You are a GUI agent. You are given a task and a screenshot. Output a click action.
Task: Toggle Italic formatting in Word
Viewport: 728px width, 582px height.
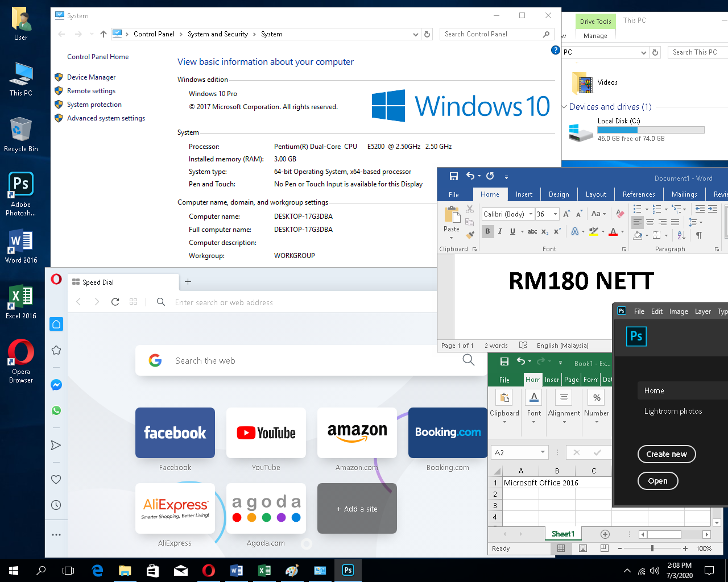500,231
